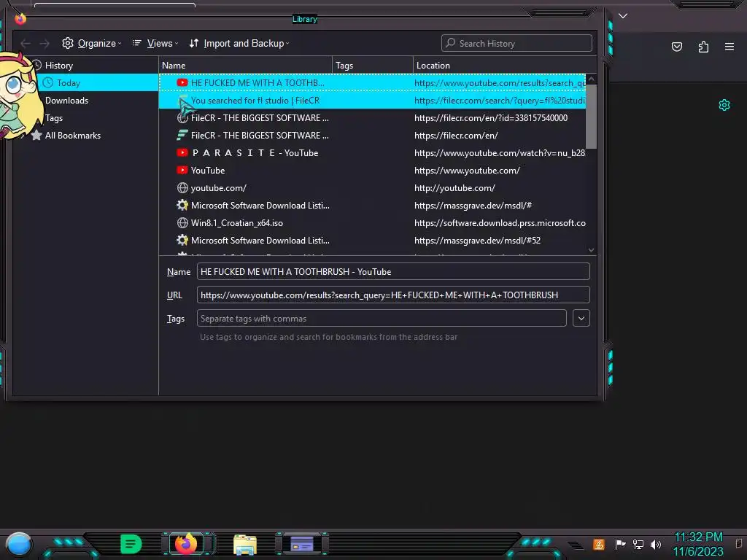Open the green notes app on taskbar
The image size is (747, 560).
(x=131, y=544)
